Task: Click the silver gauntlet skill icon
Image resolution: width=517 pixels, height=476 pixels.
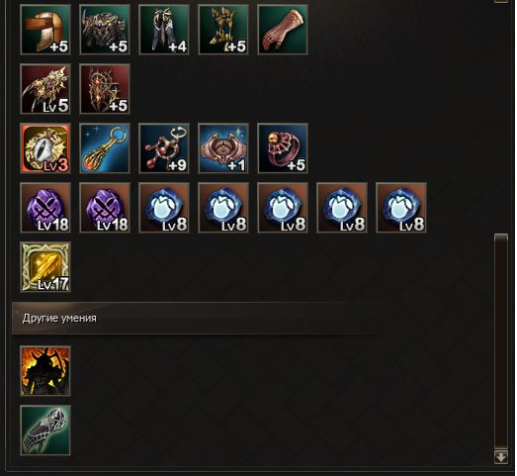Action: (45, 430)
